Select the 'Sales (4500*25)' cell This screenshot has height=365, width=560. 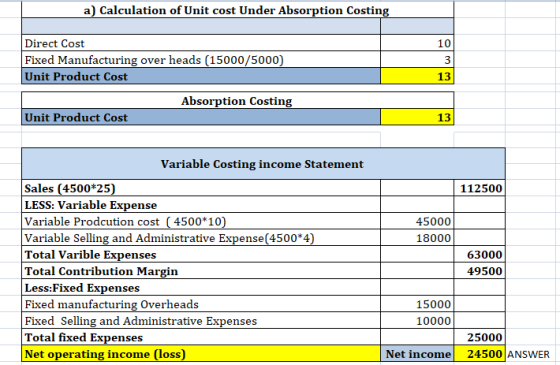[x=201, y=188]
